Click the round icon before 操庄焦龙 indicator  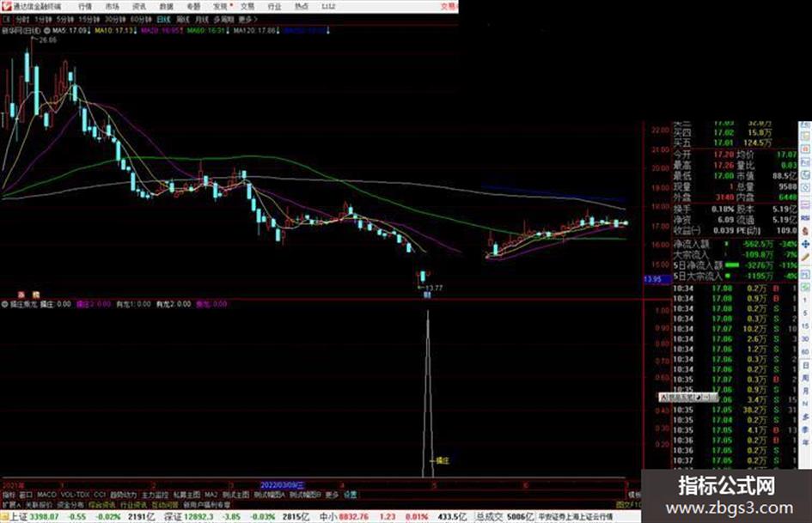tap(5, 305)
